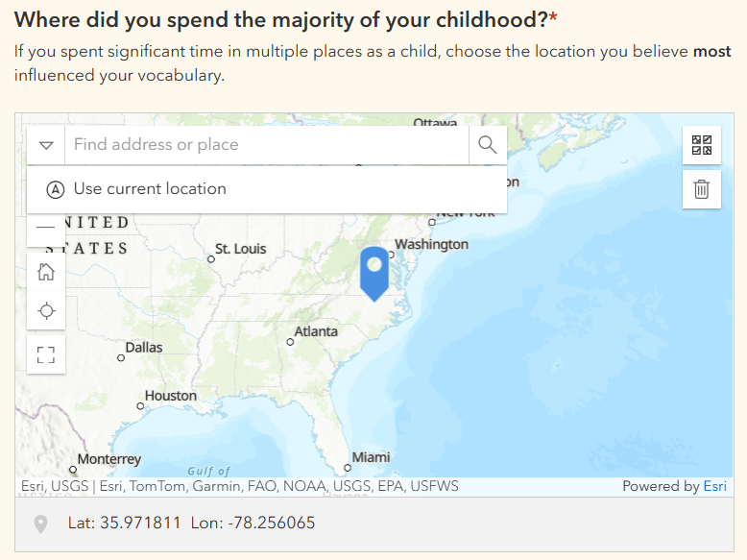
Task: Enter fullscreen map view
Action: (x=45, y=354)
